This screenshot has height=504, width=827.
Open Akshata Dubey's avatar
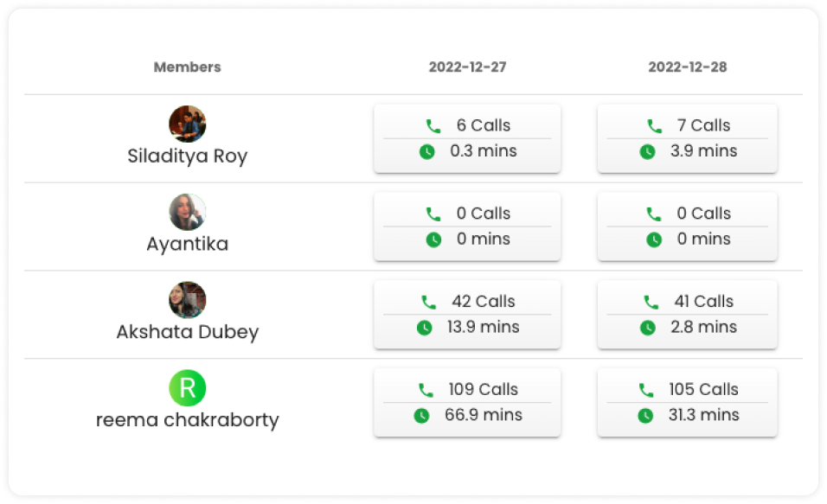187,300
